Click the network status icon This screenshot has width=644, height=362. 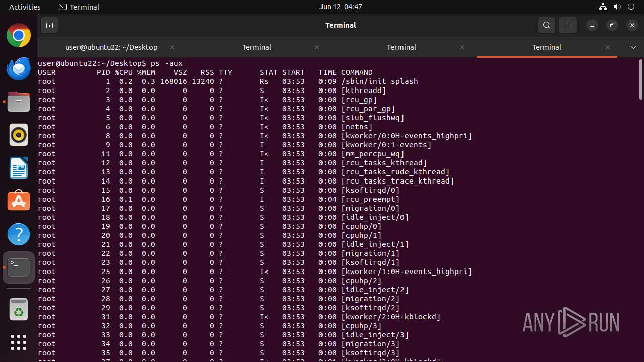pos(603,7)
